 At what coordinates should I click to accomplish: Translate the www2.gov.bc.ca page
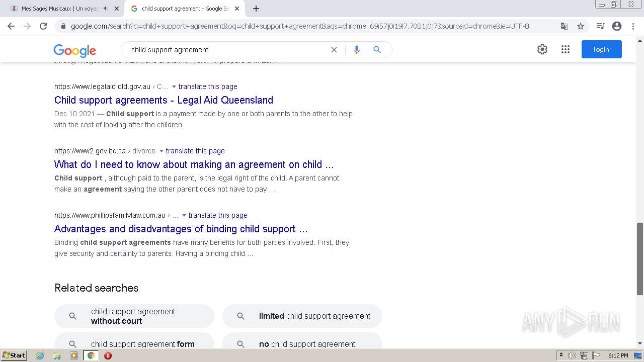195,151
